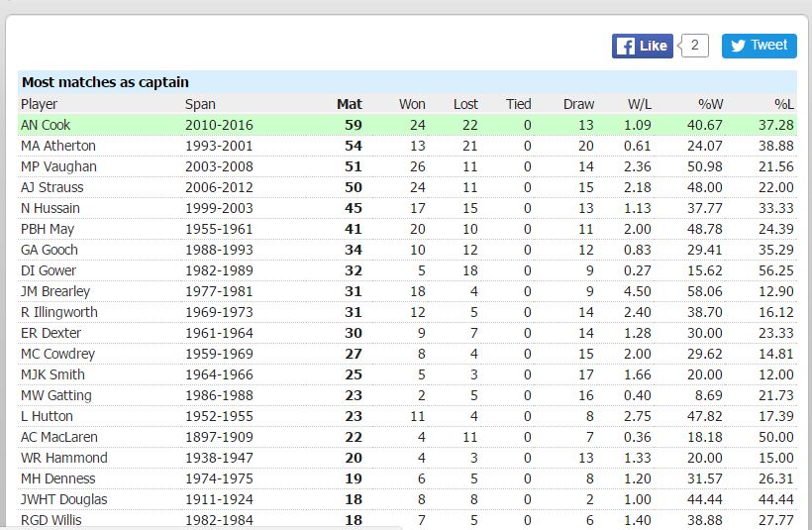Click the Twitter Tweet button
The image size is (812, 530).
click(x=759, y=46)
